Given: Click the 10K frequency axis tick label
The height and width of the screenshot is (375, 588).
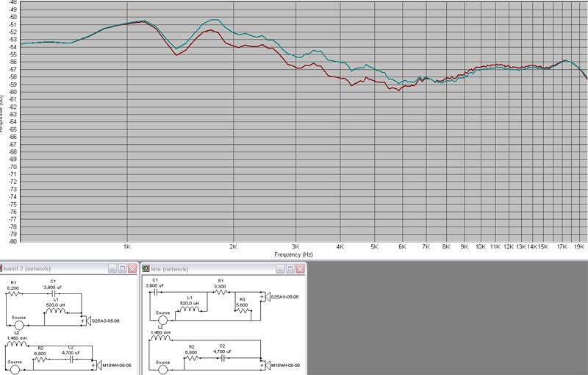Looking at the screenshot, I should [x=481, y=247].
